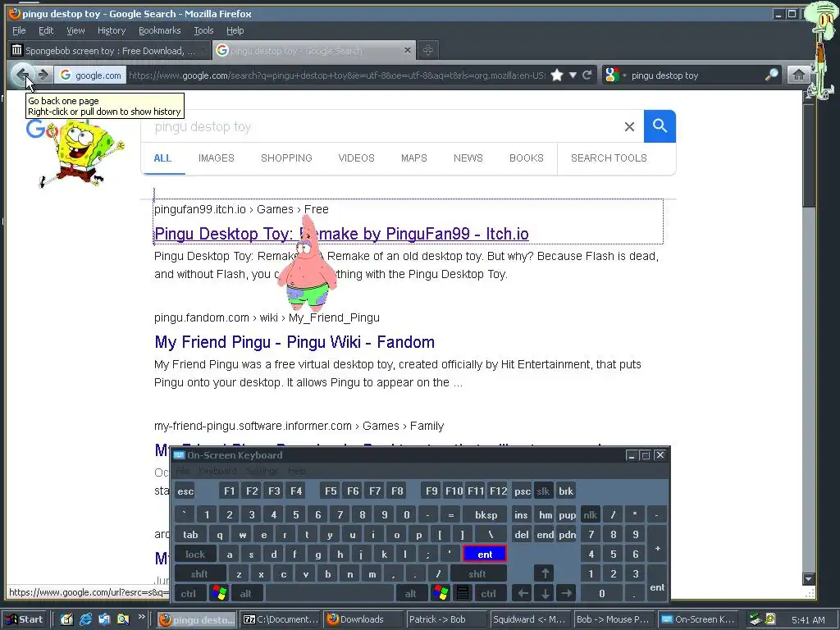Image resolution: width=840 pixels, height=630 pixels.
Task: Open My Friend Pingu Fandom wiki link
Action: tap(294, 342)
